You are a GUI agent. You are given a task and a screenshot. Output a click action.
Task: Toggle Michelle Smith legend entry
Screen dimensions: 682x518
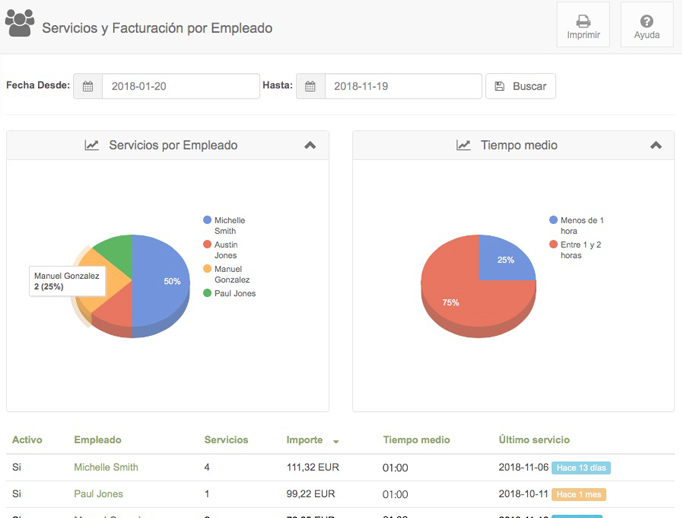229,225
